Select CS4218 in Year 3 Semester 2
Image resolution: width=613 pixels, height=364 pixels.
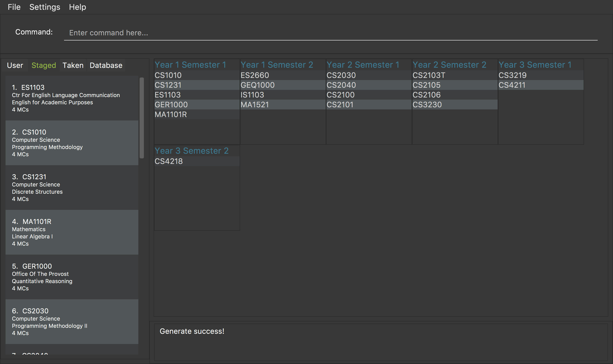click(197, 161)
